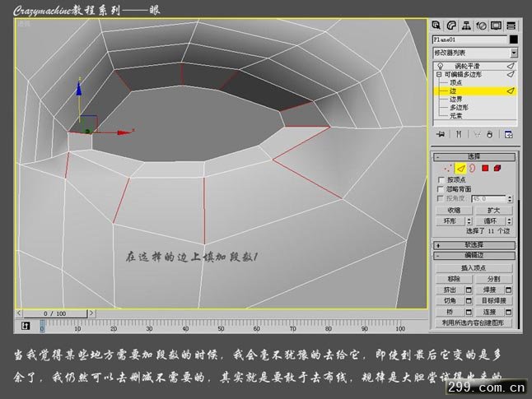Open the 修改器列表 dropdown
The height and width of the screenshot is (399, 532).
pos(514,53)
